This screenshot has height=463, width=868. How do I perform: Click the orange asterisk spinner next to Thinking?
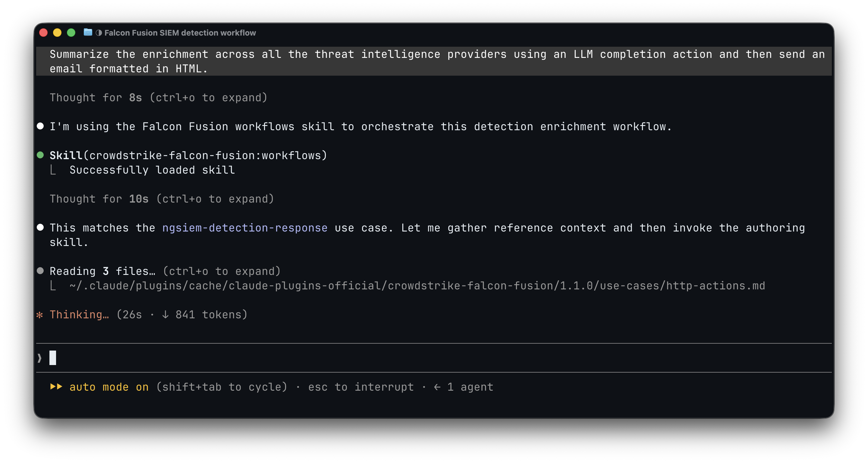click(40, 315)
